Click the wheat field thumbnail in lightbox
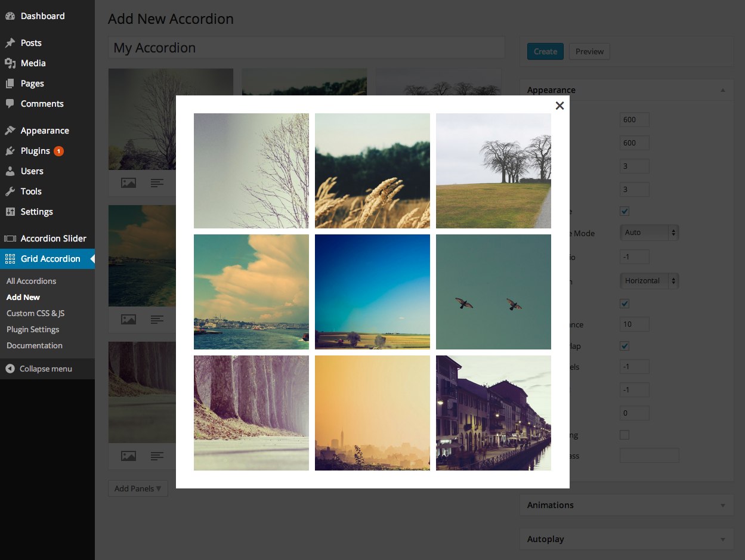Screen dimensions: 745x560 point(372,171)
